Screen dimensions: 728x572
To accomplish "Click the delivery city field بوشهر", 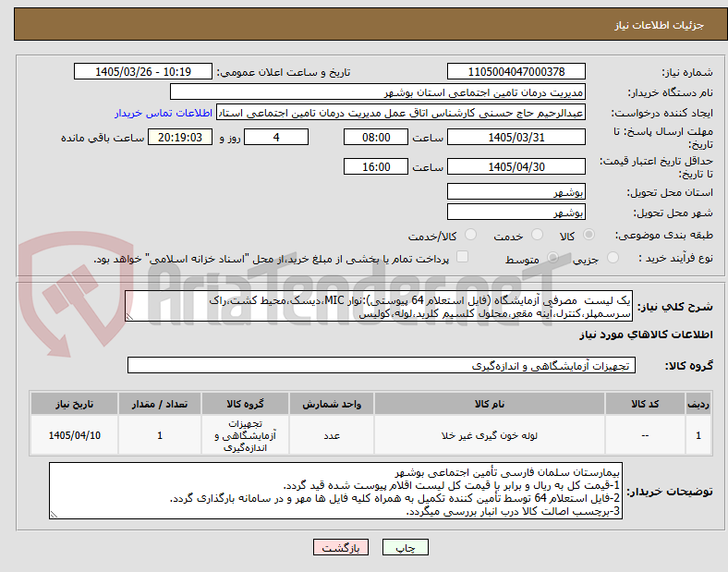I will (x=516, y=213).
